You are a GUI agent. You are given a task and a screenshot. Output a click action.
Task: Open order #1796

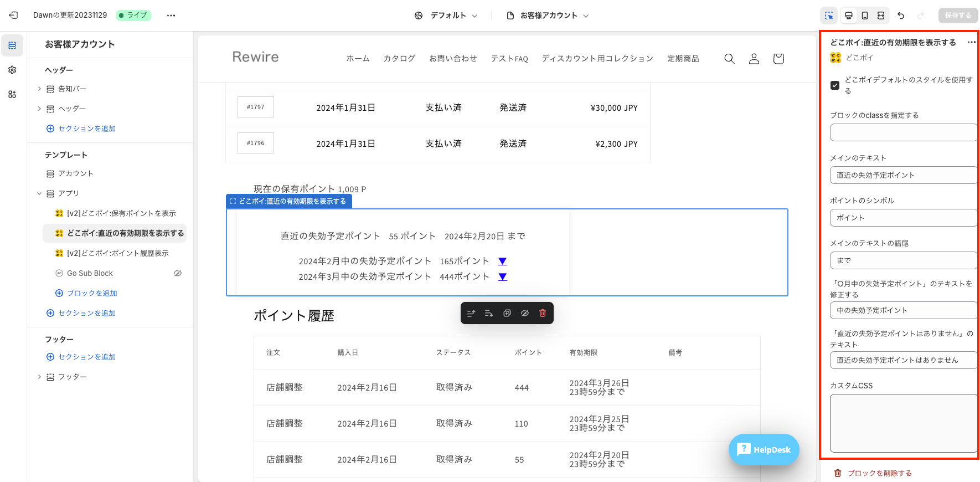(256, 143)
